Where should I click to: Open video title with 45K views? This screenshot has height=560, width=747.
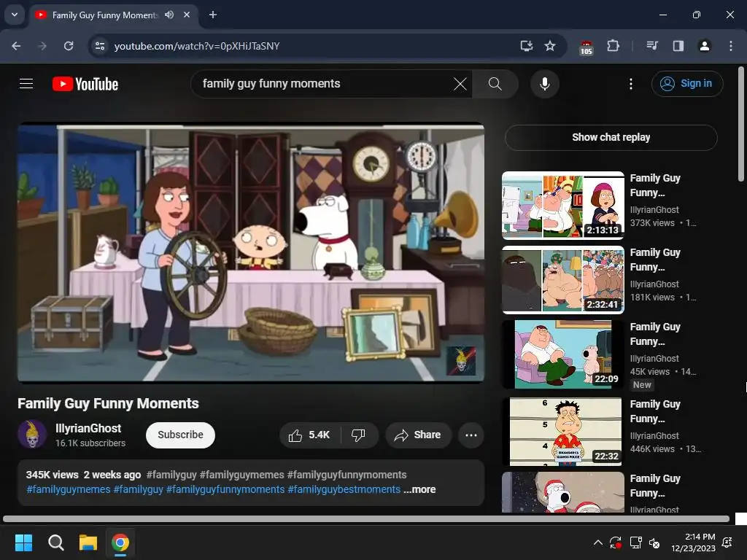655,334
